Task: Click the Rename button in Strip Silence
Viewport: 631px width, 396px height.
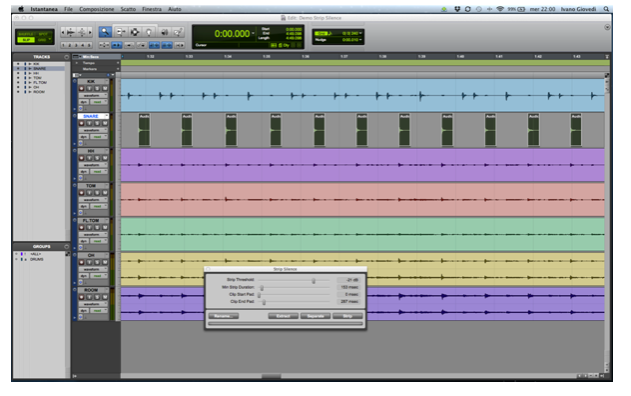Action: (223, 316)
